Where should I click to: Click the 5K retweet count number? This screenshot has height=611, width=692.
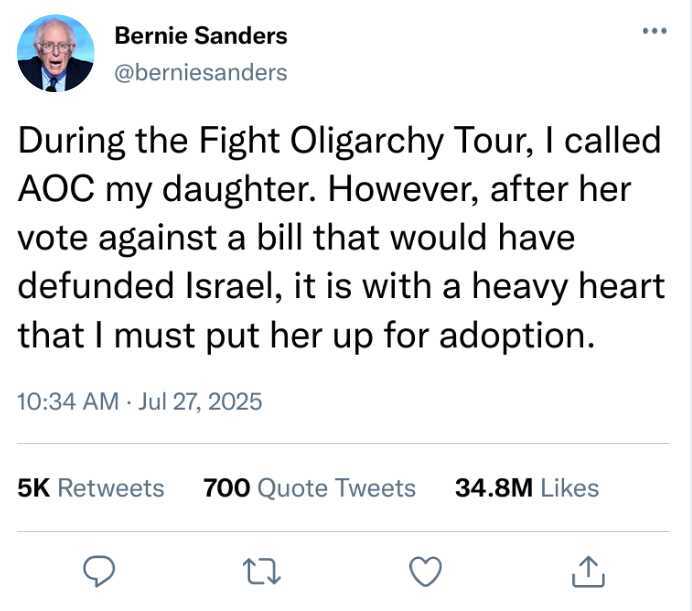(34, 488)
